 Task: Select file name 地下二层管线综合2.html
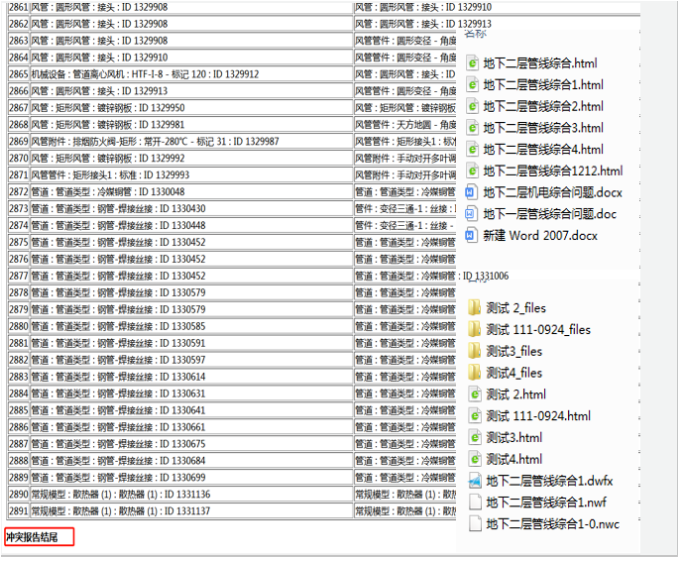point(543,106)
